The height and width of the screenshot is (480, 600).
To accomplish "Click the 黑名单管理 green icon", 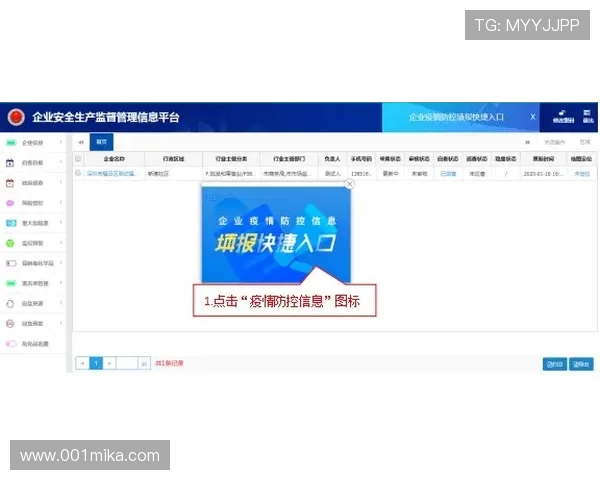I will [11, 283].
